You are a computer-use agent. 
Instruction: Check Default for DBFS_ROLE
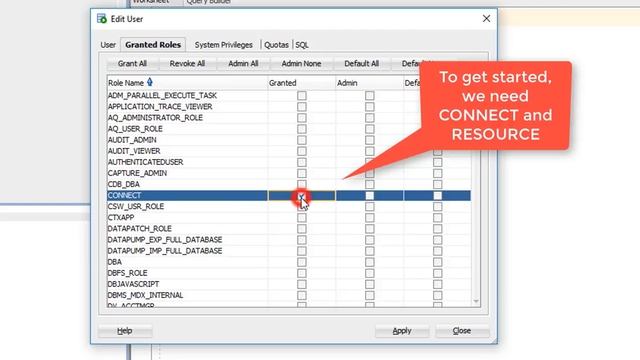point(438,273)
